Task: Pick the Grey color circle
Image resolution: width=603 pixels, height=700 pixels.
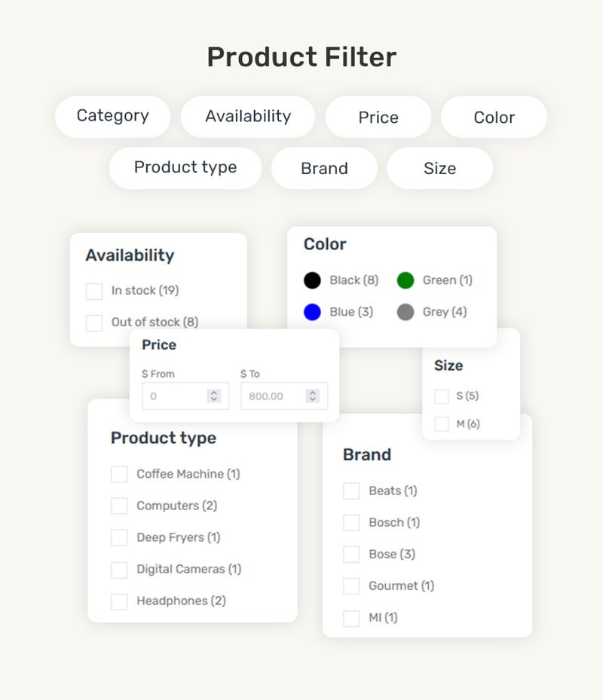Action: 405,312
